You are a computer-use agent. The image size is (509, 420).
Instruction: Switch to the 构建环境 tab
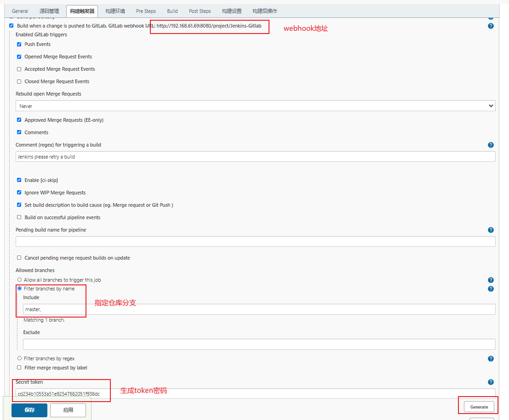(x=115, y=11)
